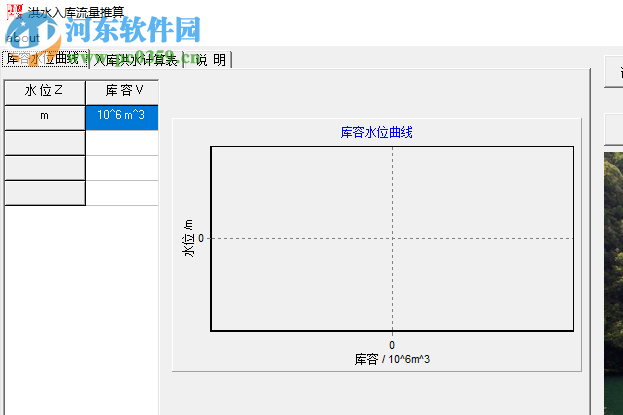Click the third empty 库容V data cell
Viewport: 623px width, 415px height.
122,193
